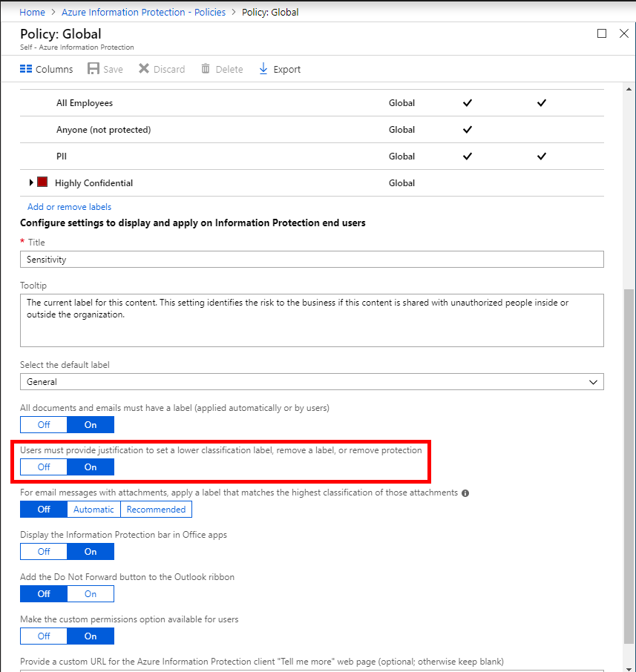Set email attachment label matching to Recommended

[156, 509]
